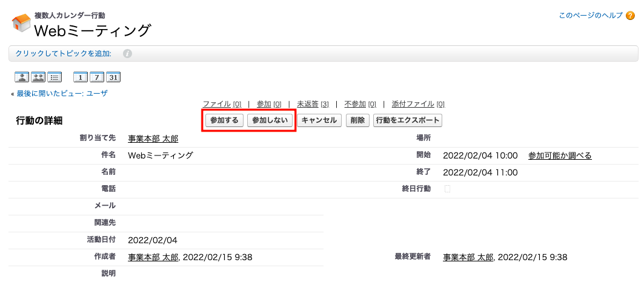The width and height of the screenshot is (644, 288).
Task: Click the help question mark icon
Action: coord(630,16)
